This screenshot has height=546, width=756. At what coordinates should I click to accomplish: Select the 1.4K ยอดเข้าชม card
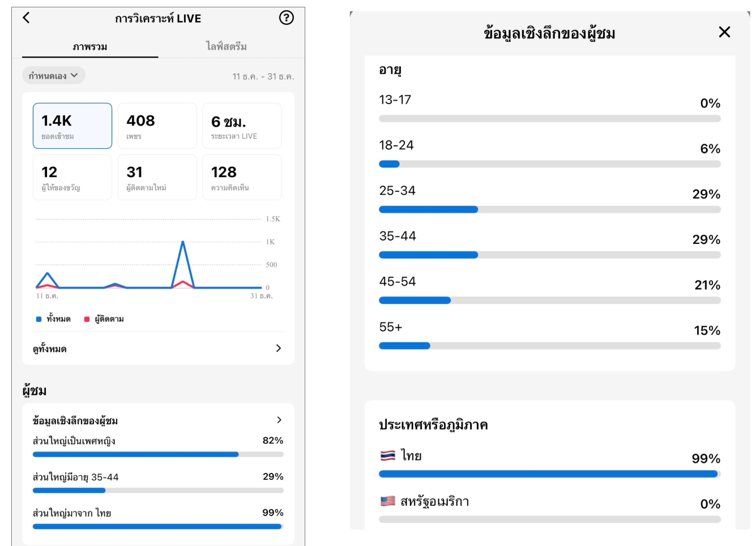click(x=72, y=126)
